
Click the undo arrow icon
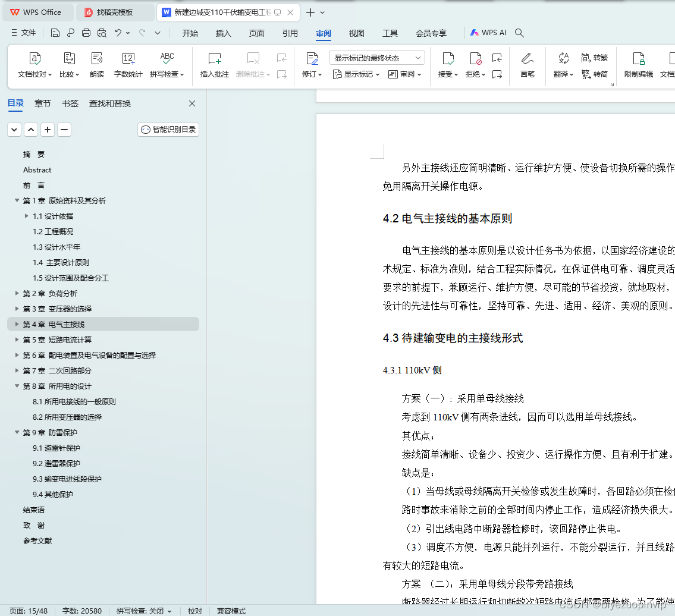pyautogui.click(x=118, y=33)
